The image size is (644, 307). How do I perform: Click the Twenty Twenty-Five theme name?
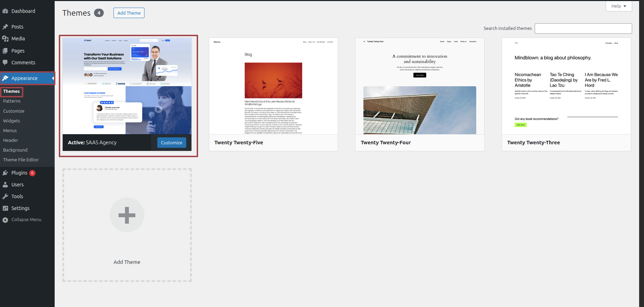[239, 143]
